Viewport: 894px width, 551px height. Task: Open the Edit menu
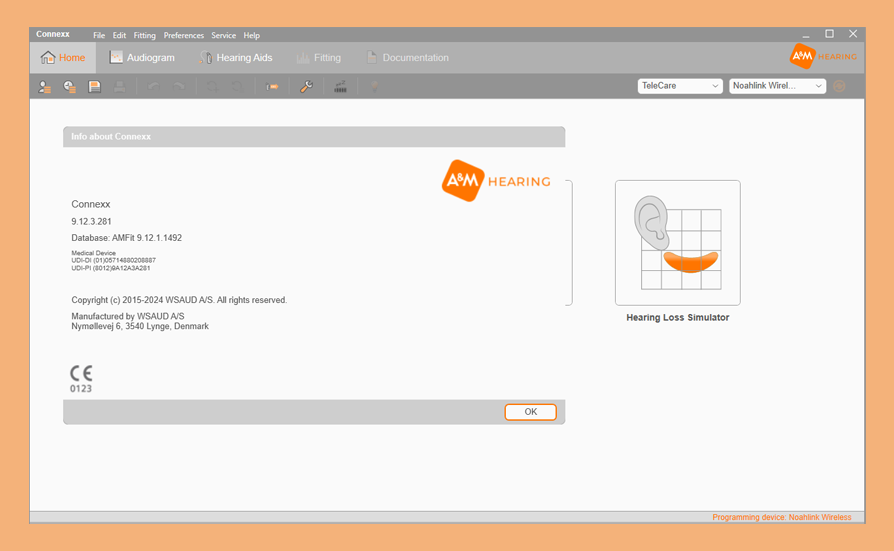tap(119, 35)
